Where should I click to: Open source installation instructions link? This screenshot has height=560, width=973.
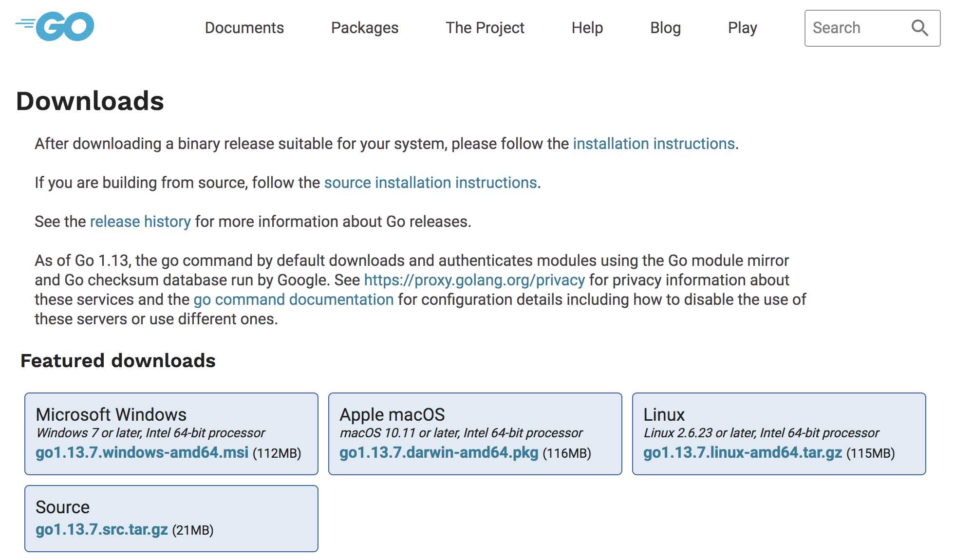[x=430, y=183]
